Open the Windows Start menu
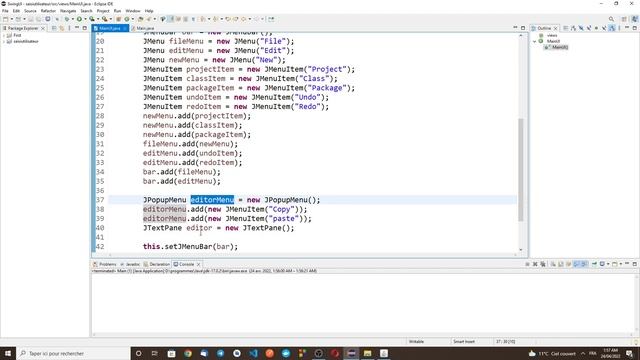This screenshot has width=640, height=360. tap(8, 353)
